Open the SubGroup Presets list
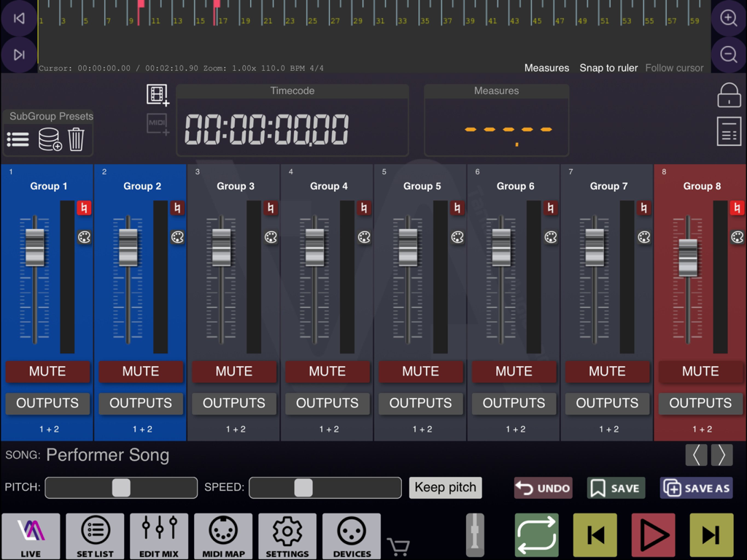This screenshot has width=747, height=560. [18, 139]
